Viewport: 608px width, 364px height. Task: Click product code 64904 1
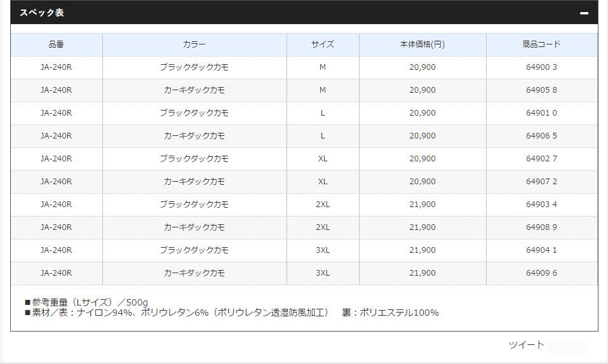pyautogui.click(x=541, y=250)
